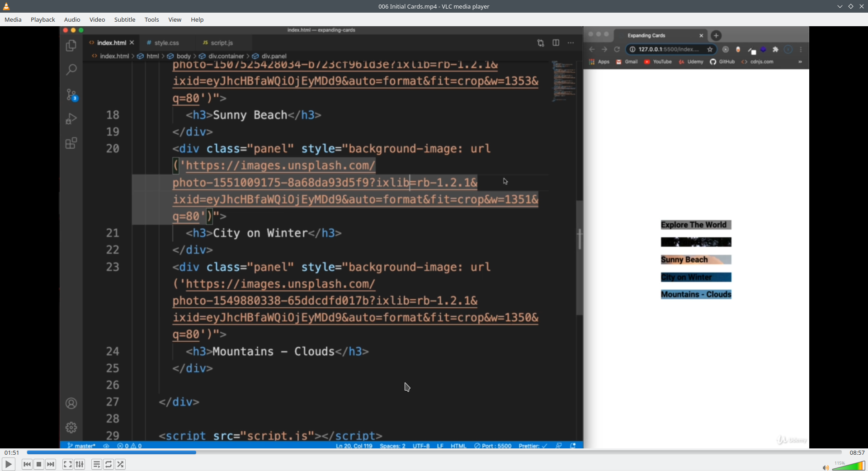The height and width of the screenshot is (471, 868).
Task: Open the Audio menu
Action: click(72, 19)
